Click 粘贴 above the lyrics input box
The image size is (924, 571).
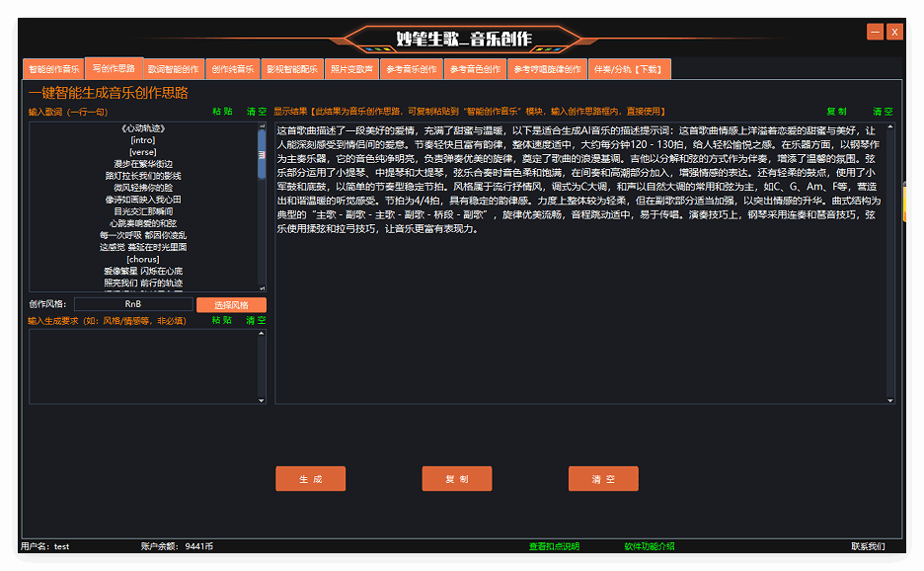pos(223,112)
